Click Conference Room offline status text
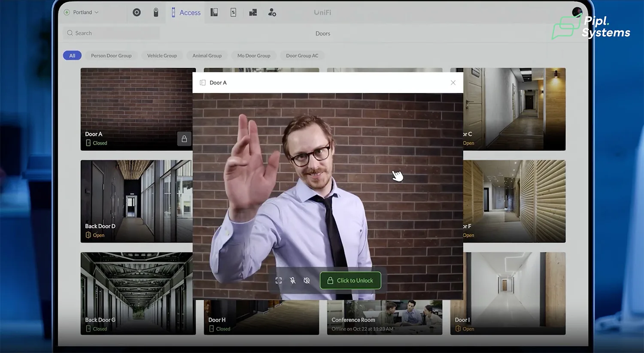This screenshot has height=353, width=644. (x=362, y=329)
